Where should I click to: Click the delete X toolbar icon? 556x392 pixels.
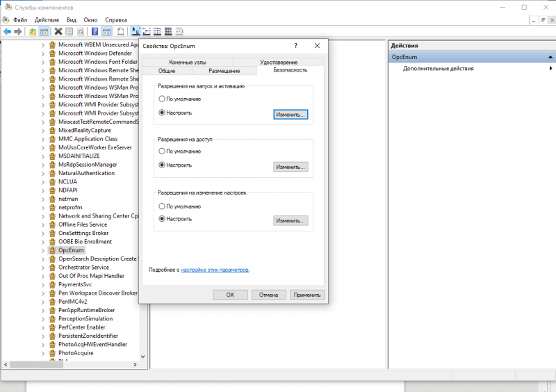coord(58,31)
